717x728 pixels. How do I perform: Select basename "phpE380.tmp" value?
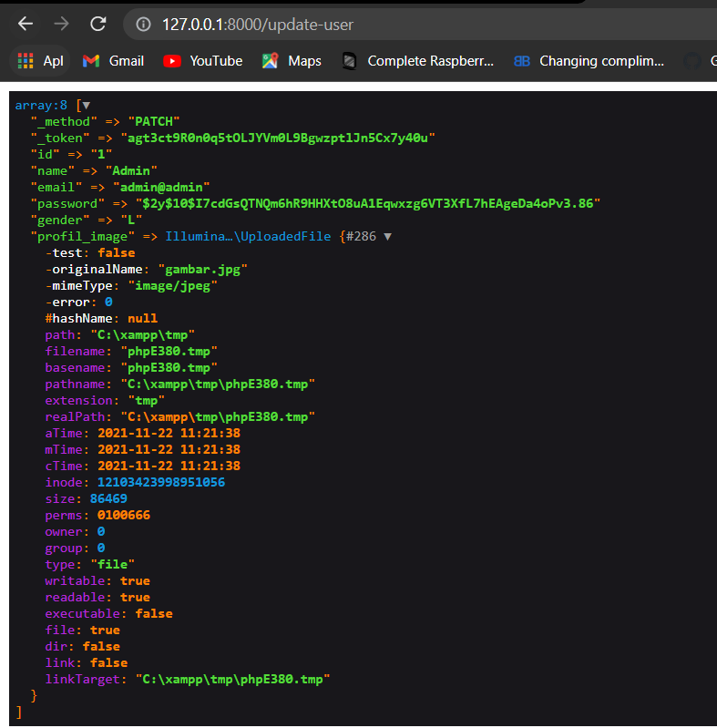169,368
